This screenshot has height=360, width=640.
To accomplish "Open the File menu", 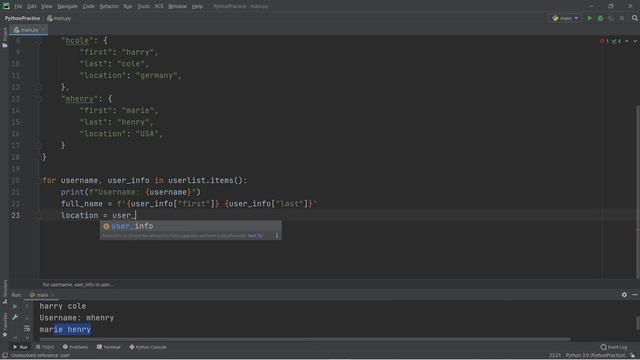I will coord(18,7).
